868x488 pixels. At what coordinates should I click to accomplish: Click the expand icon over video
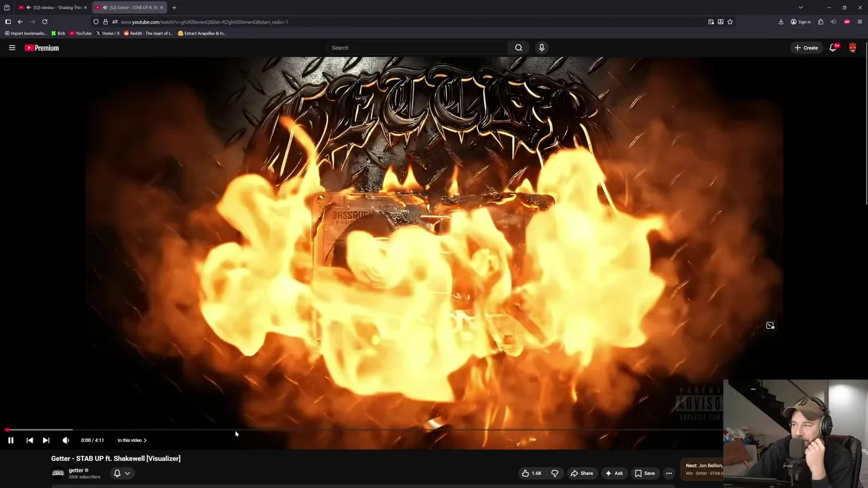pyautogui.click(x=770, y=326)
